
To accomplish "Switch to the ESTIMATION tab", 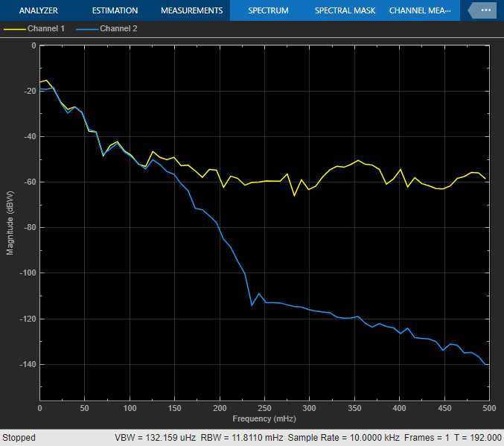I will point(115,10).
